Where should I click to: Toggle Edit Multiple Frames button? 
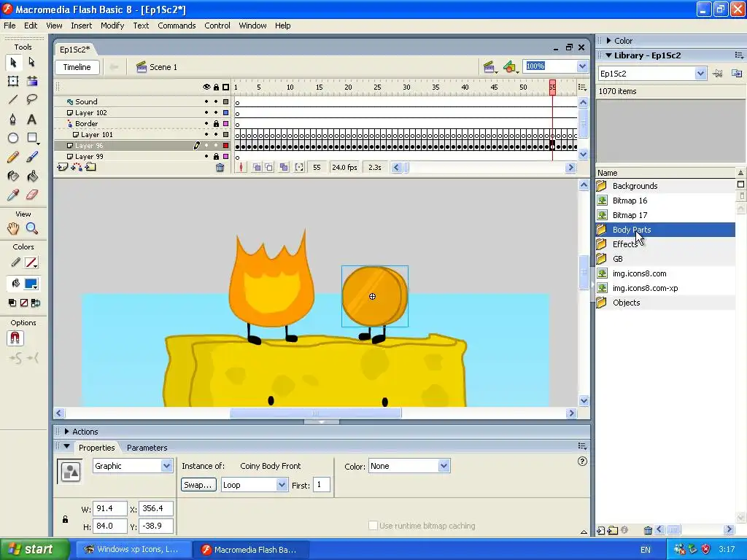(x=284, y=168)
